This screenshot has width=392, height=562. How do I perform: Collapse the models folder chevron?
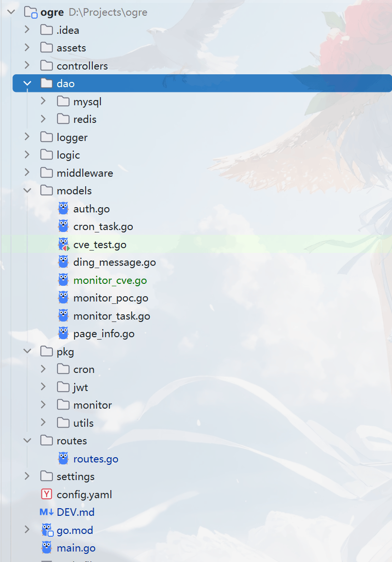(x=27, y=191)
